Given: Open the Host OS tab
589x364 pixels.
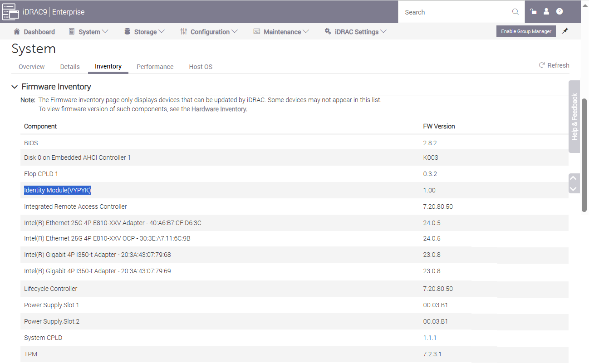Looking at the screenshot, I should click(201, 67).
